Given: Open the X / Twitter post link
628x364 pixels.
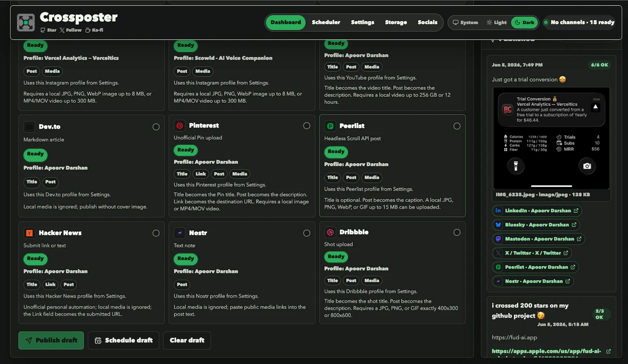Looking at the screenshot, I should (532, 253).
